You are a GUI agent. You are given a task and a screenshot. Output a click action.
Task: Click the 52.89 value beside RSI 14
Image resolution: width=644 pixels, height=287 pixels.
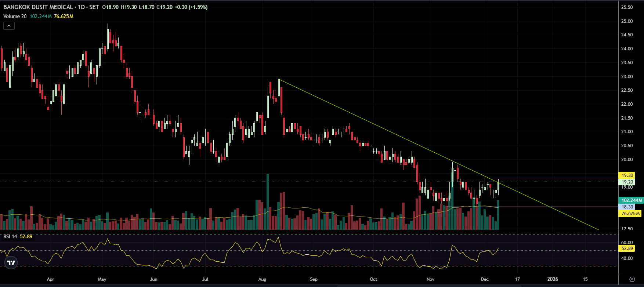pyautogui.click(x=26, y=236)
